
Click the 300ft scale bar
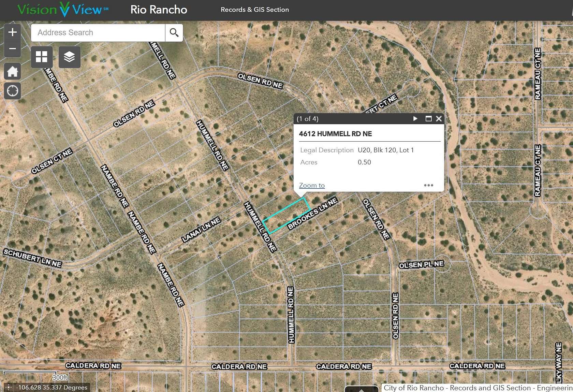[x=30, y=376]
